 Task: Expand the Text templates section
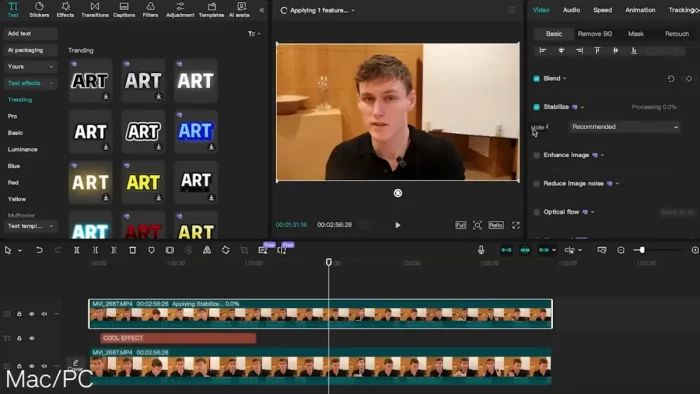(30, 226)
